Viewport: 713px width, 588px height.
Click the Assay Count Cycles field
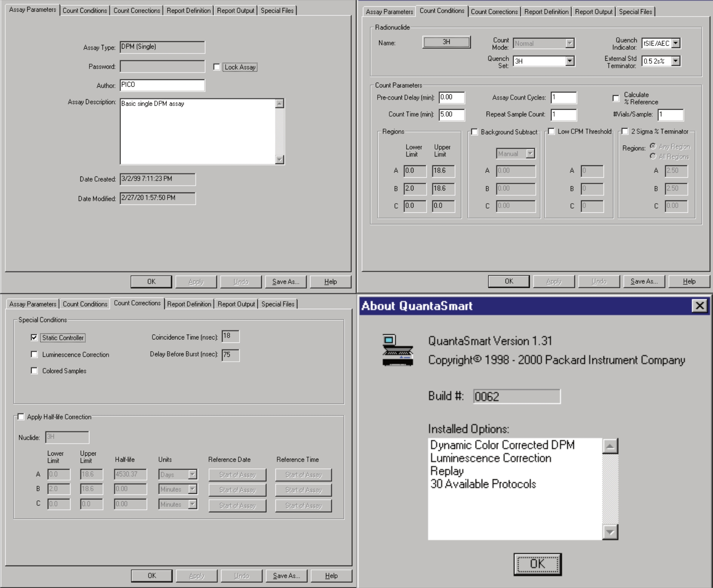(564, 98)
